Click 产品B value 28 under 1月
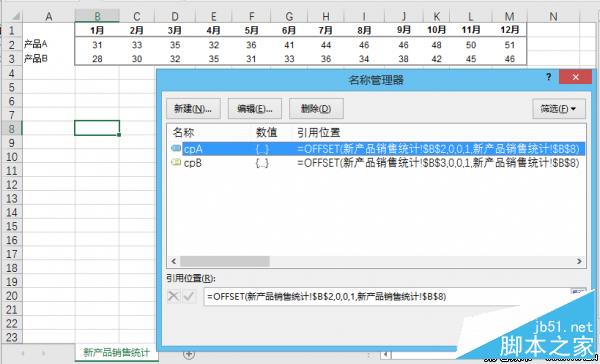The height and width of the screenshot is (364, 600). coord(97,59)
